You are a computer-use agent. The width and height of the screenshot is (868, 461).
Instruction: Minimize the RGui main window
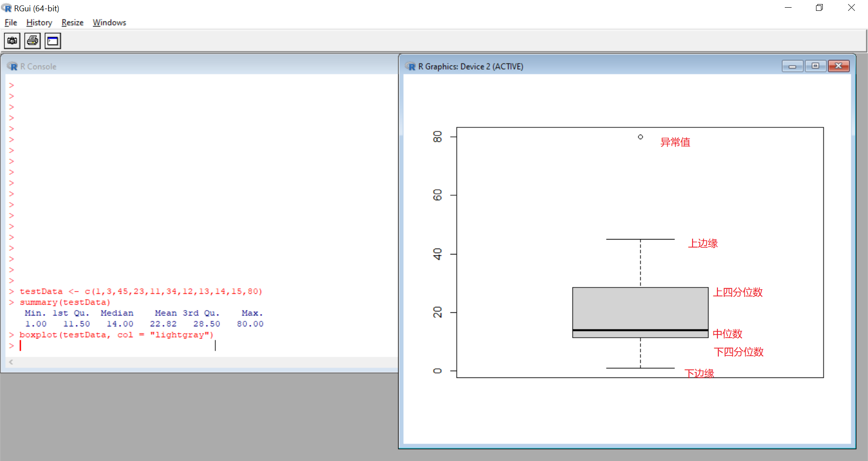tap(788, 8)
